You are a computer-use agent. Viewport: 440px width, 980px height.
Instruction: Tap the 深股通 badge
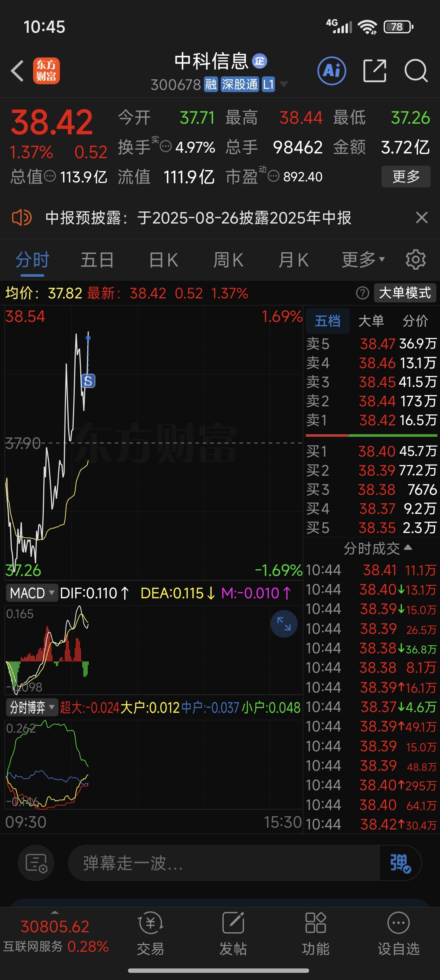[x=239, y=84]
